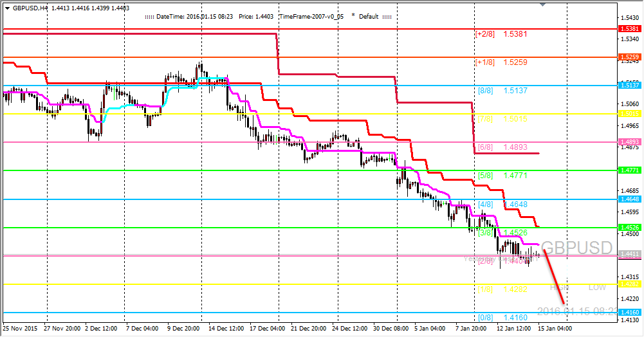Click the 1.4220 price scale value
The width and height of the screenshot is (644, 337).
[630, 298]
